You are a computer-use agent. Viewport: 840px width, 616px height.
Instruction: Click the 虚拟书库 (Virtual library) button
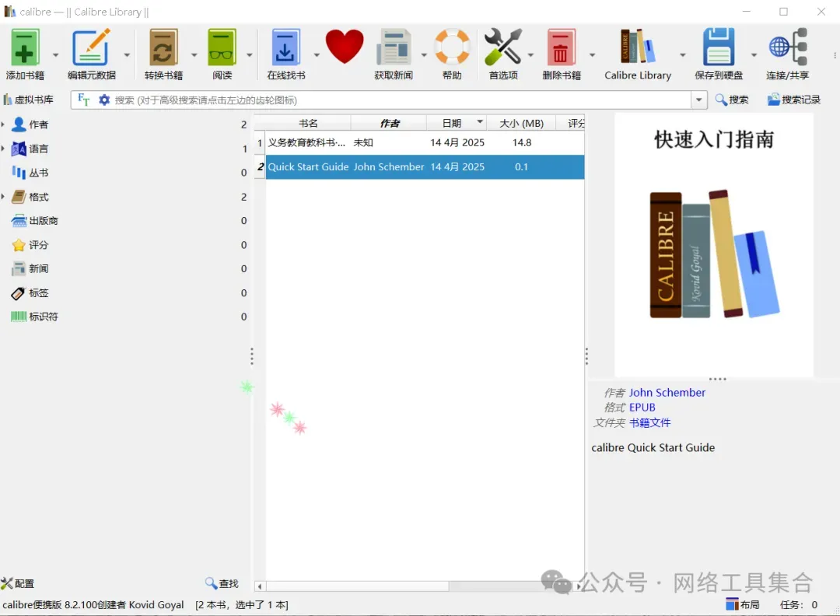click(29, 100)
